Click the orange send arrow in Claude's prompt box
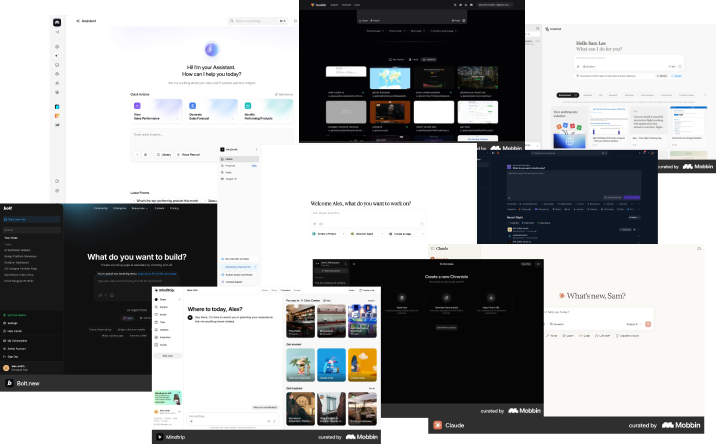The height and width of the screenshot is (445, 716). tap(648, 324)
